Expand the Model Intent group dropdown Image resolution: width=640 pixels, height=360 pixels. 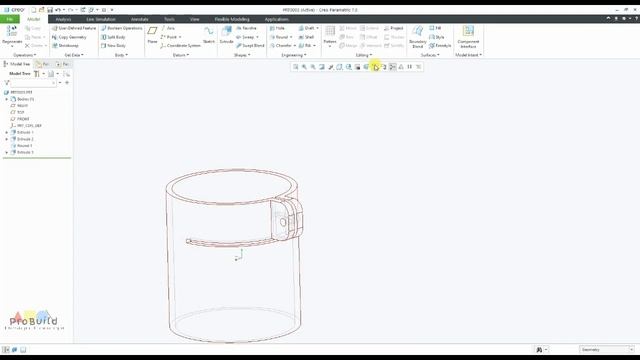pos(469,55)
